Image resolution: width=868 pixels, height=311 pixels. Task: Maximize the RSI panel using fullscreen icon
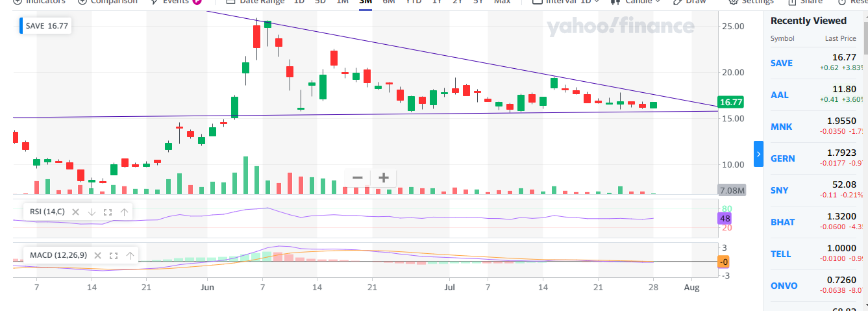tap(108, 212)
